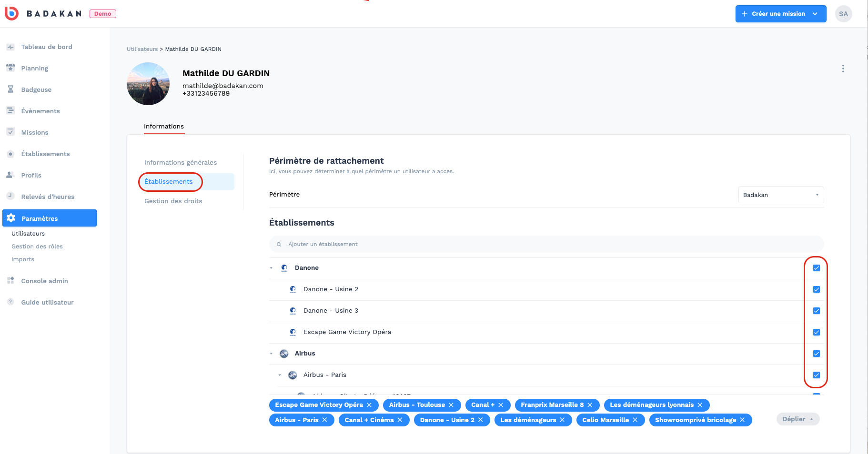Open the Périmètre Badakan dropdown
This screenshot has width=868, height=454.
(781, 195)
